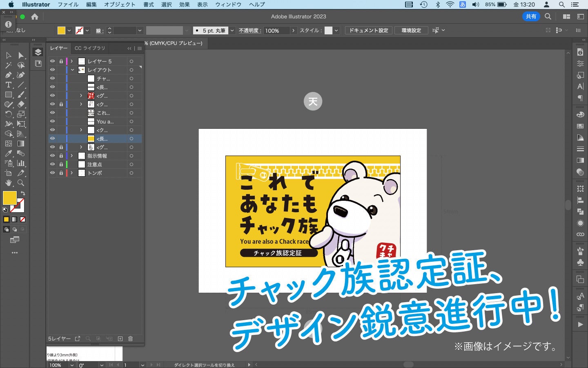Click the ドキュメント設定 button
Viewport: 588px width, 368px height.
coord(368,30)
